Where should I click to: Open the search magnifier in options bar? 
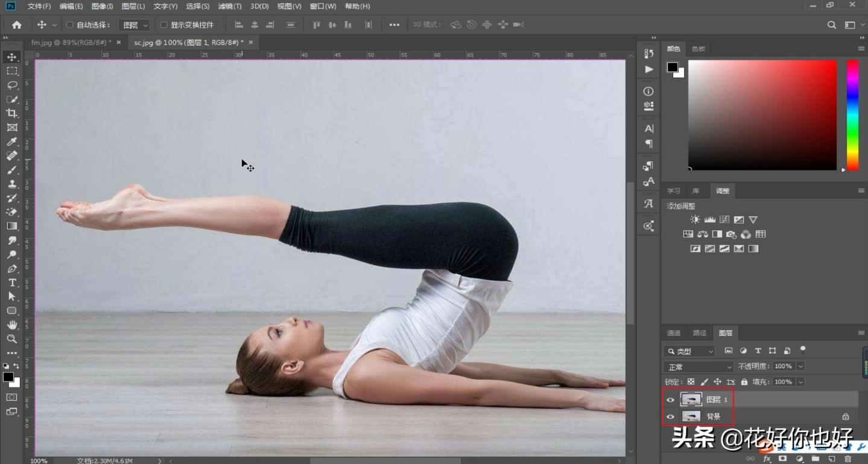click(x=832, y=25)
